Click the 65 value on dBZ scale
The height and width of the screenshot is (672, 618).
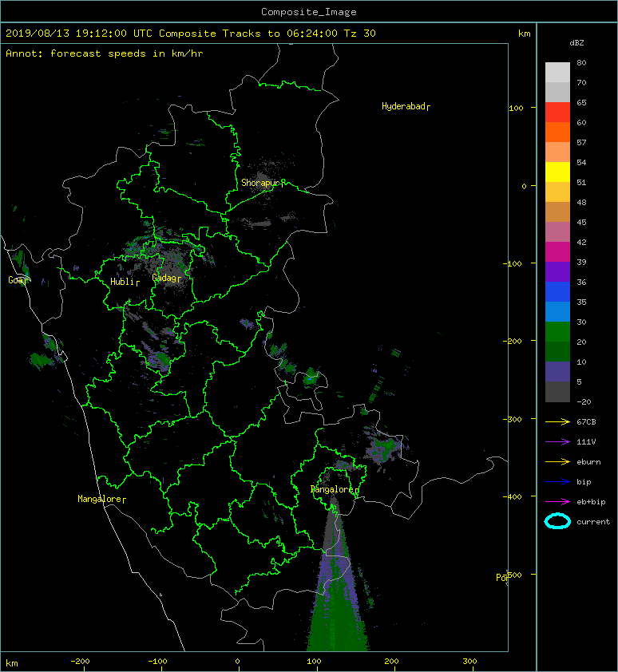[581, 102]
